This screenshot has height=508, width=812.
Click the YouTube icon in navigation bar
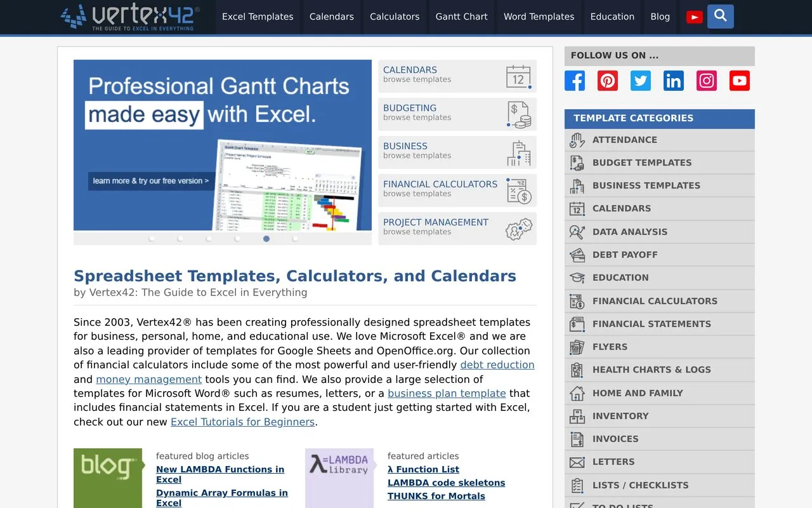[695, 17]
